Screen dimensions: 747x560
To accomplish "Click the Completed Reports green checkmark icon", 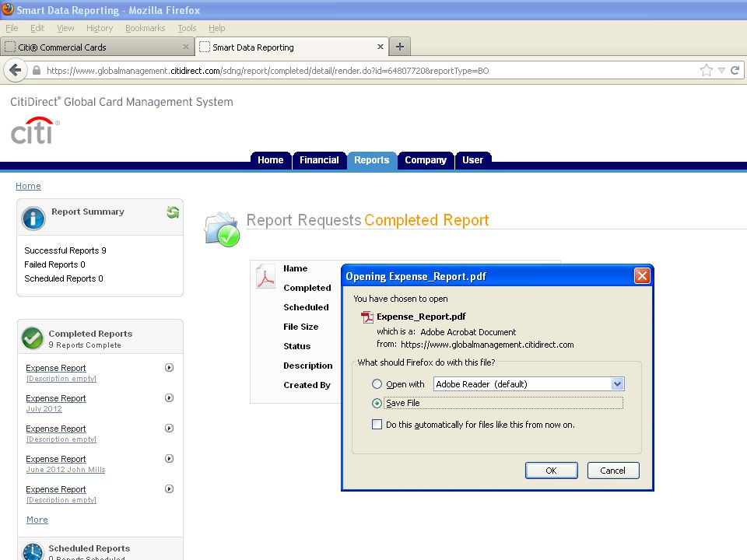I will click(33, 338).
